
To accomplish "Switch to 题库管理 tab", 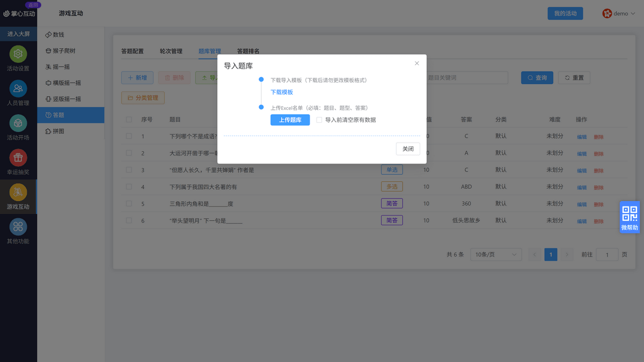I will click(x=210, y=51).
